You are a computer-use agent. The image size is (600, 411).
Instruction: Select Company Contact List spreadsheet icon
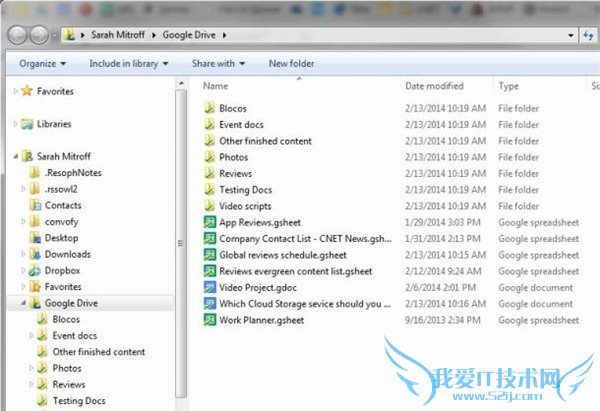pos(209,238)
